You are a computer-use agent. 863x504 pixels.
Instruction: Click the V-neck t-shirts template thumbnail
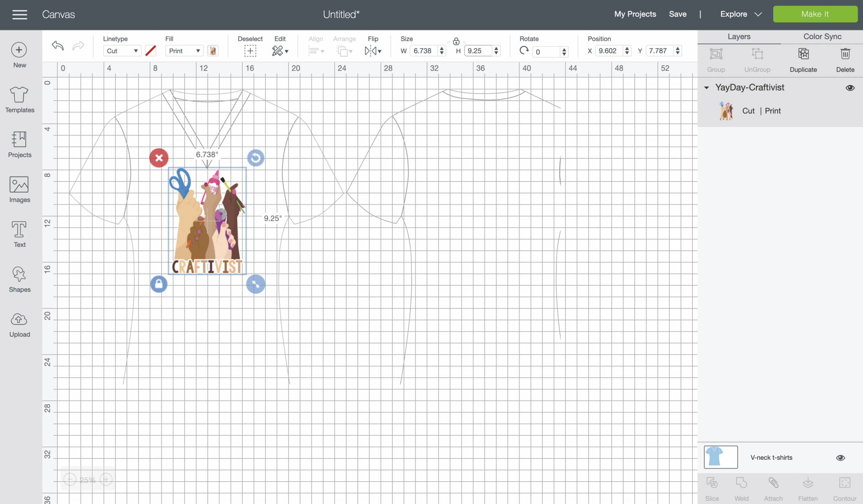pyautogui.click(x=721, y=457)
